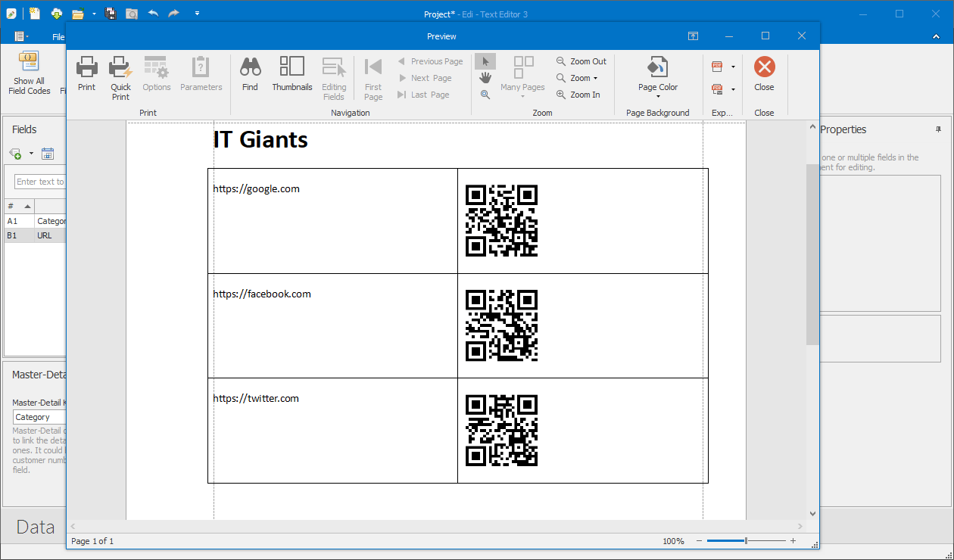
Task: Click the fields search text box
Action: [x=42, y=181]
